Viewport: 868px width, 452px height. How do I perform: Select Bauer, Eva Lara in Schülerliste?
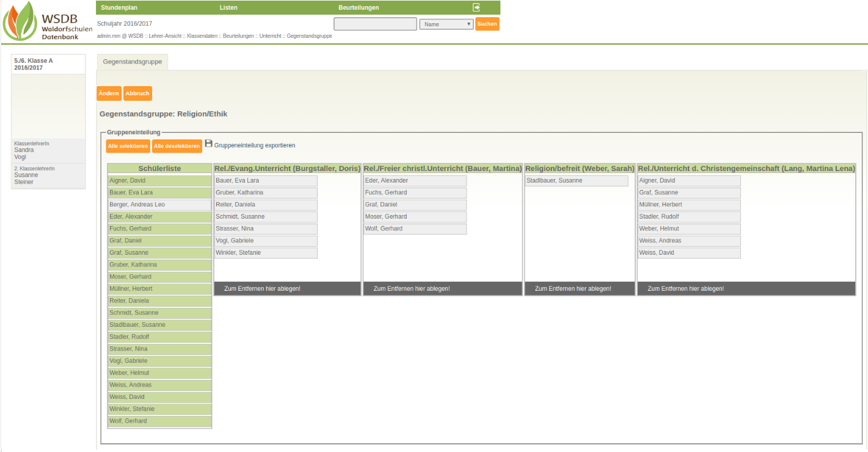tap(159, 192)
